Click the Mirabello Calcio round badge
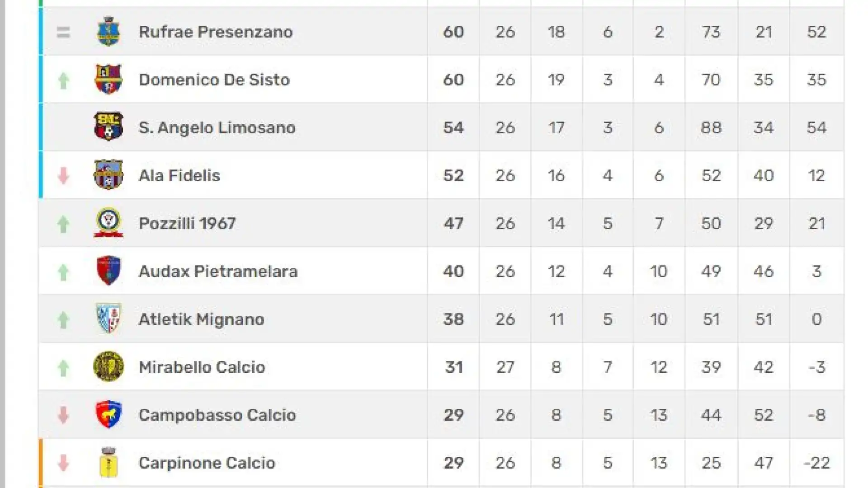Viewport: 868px width, 488px height. coord(108,366)
